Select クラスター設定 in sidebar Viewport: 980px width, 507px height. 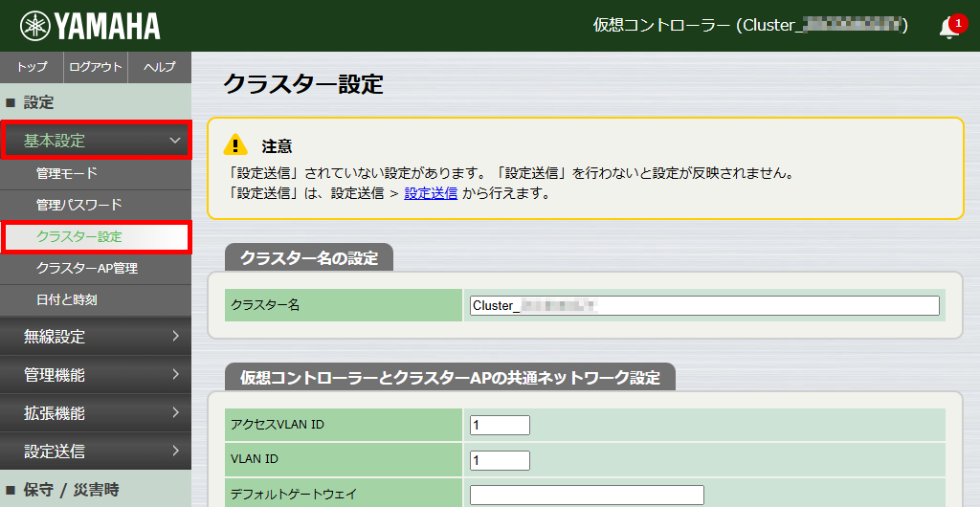96,236
